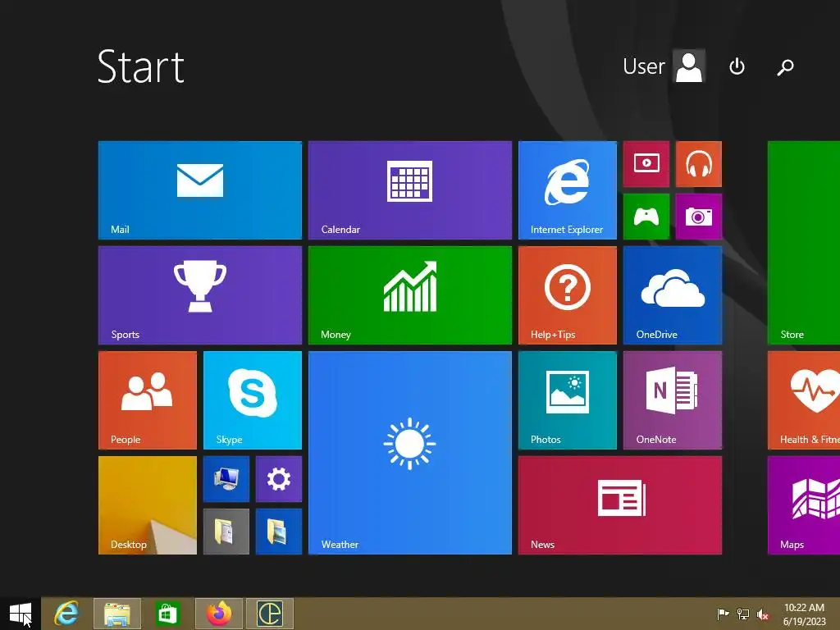Open the Weather tile
Viewport: 840px width, 630px height.
410,453
